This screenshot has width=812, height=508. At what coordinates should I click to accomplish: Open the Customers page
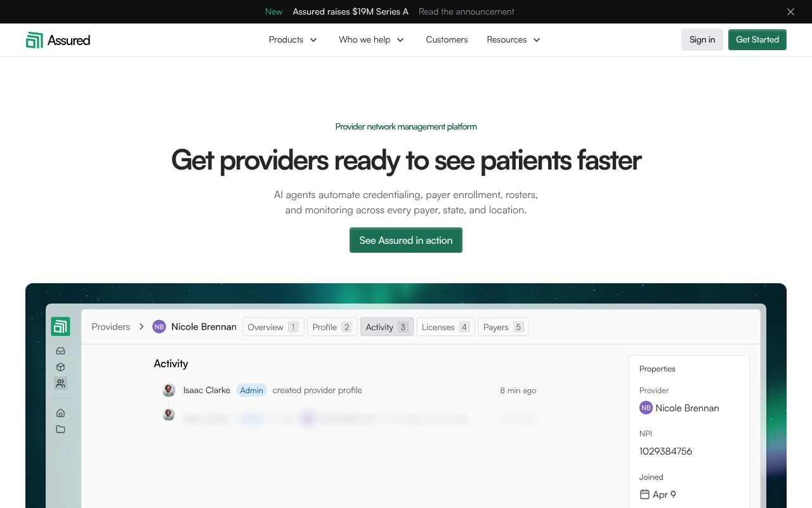(x=447, y=39)
